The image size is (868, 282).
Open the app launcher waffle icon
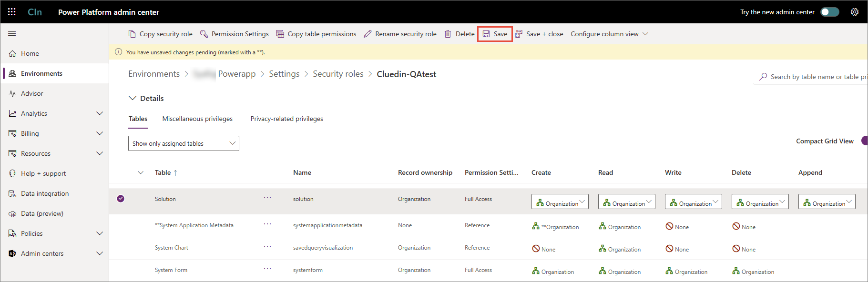(x=12, y=12)
